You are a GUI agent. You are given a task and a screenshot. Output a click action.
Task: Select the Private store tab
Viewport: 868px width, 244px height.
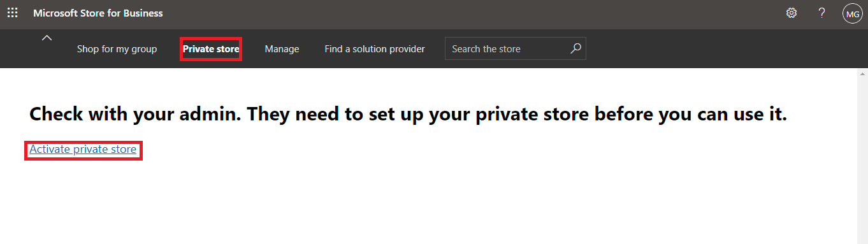211,49
